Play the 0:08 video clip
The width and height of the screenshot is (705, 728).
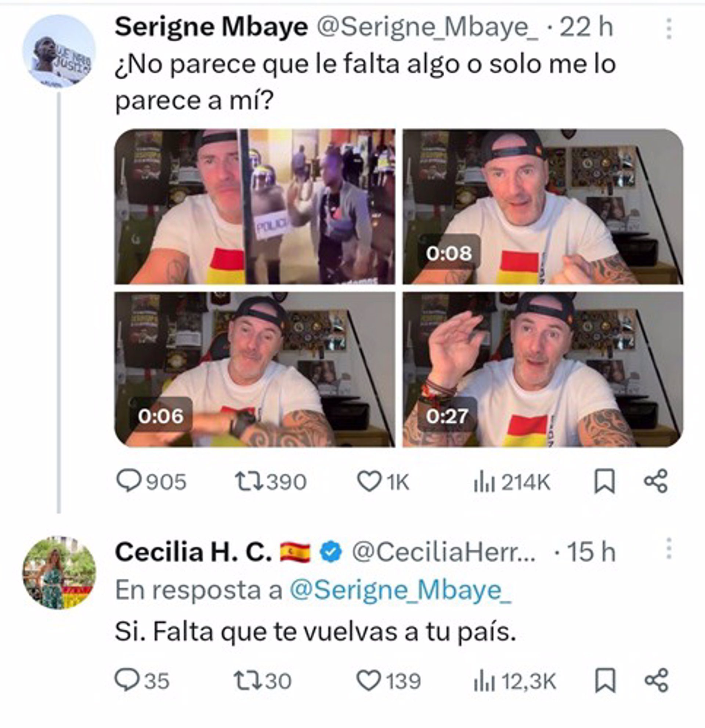click(x=543, y=207)
